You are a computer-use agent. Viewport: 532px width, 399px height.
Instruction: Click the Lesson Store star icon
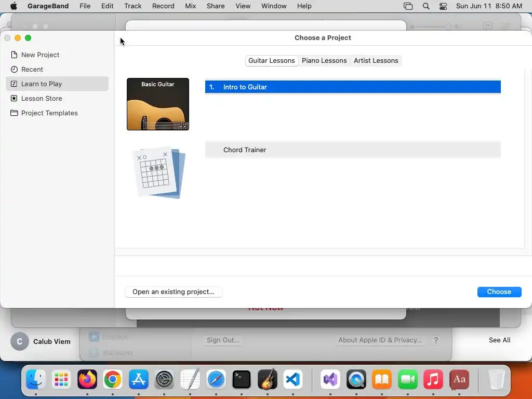(14, 98)
